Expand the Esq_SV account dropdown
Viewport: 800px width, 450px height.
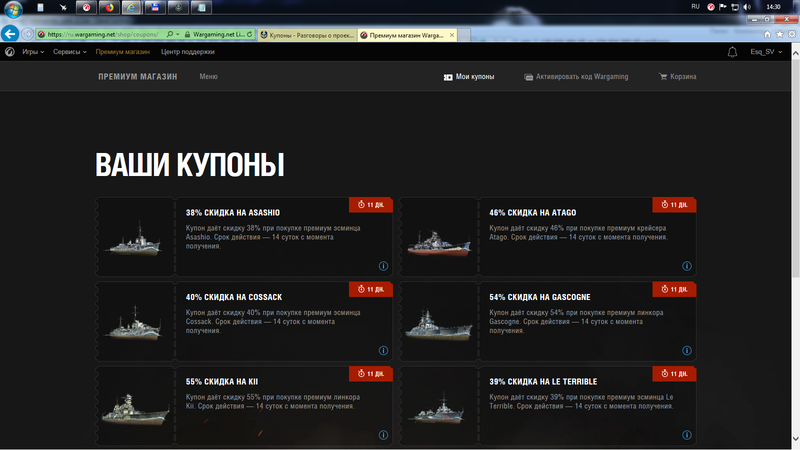[x=766, y=52]
